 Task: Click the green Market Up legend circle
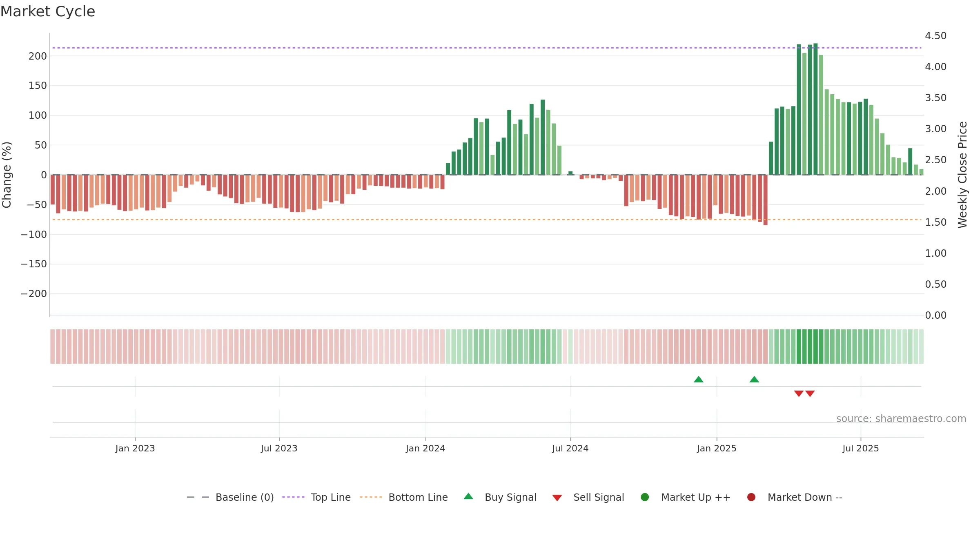click(x=645, y=497)
